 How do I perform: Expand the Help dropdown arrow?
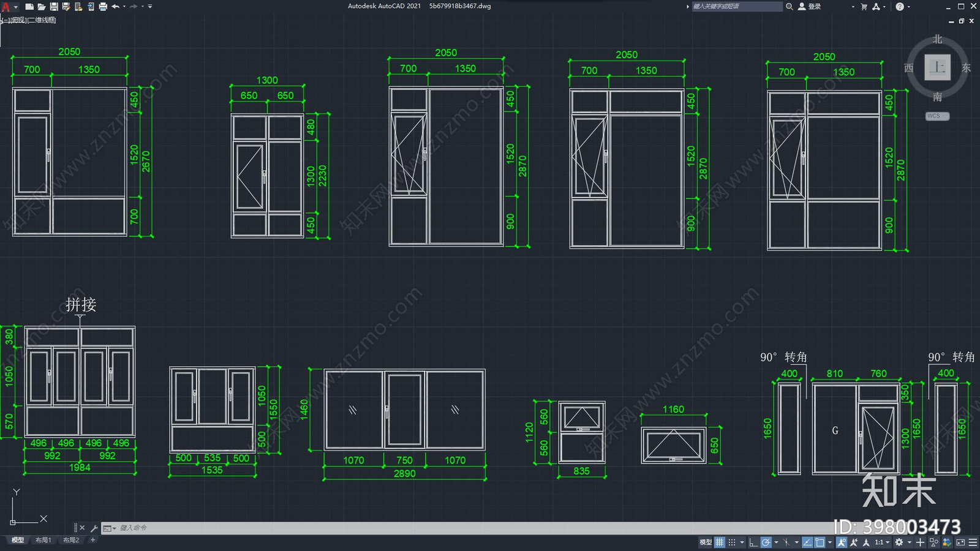(908, 7)
